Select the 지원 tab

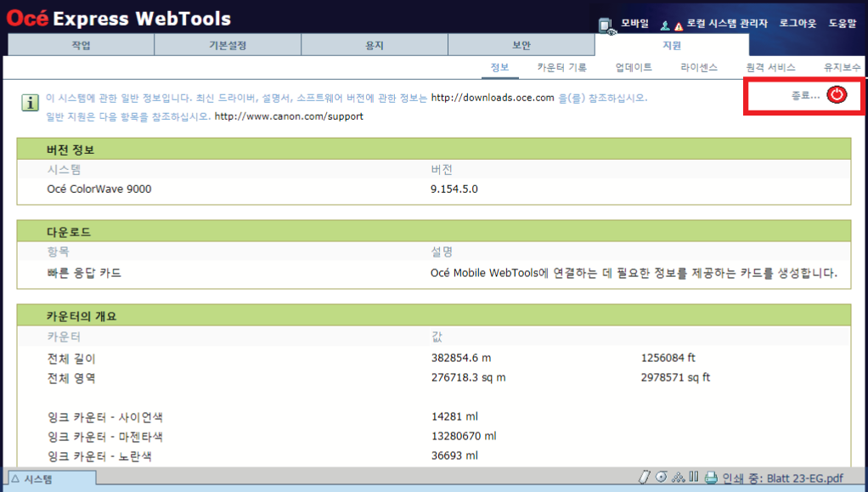pyautogui.click(x=672, y=45)
